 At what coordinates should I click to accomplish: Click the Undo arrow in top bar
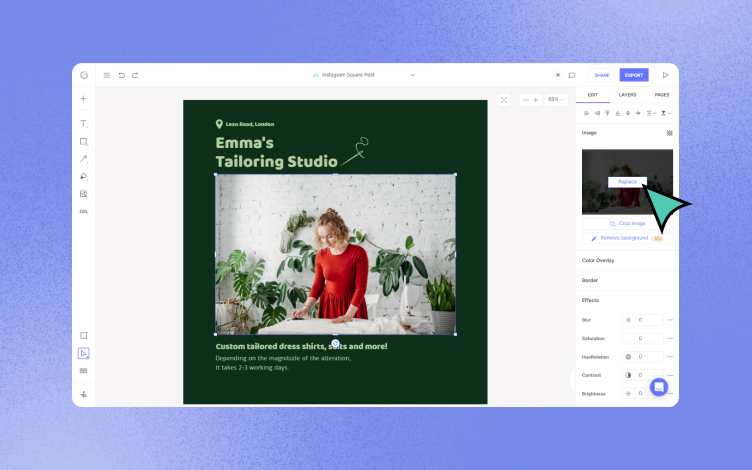[x=121, y=75]
